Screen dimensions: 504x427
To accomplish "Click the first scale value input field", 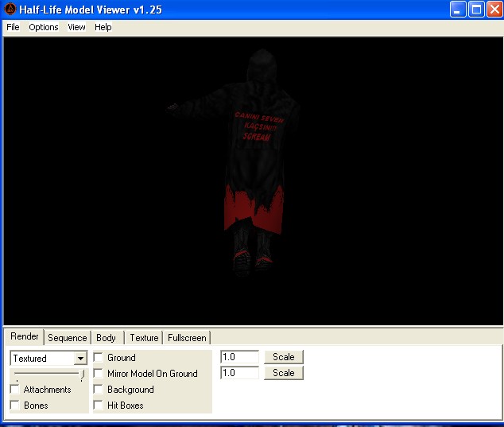I will click(239, 357).
